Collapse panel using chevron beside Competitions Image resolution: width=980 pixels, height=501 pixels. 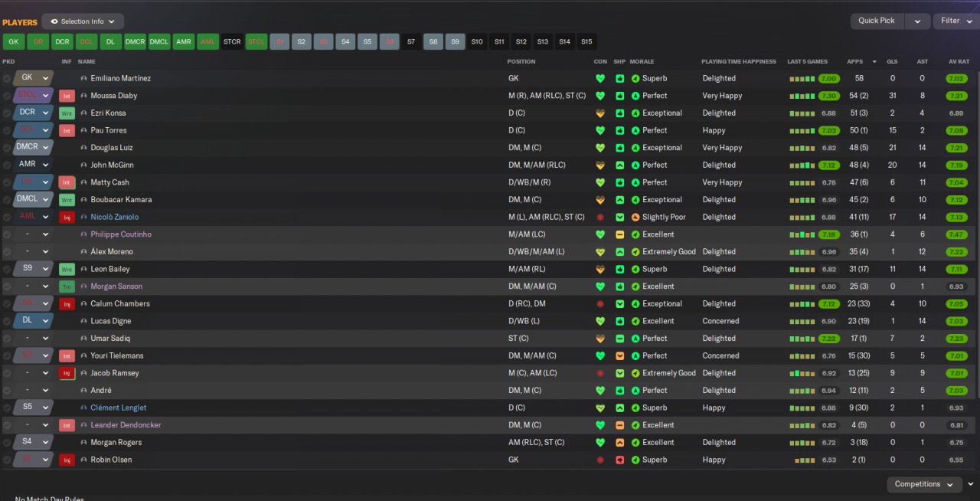(x=971, y=484)
